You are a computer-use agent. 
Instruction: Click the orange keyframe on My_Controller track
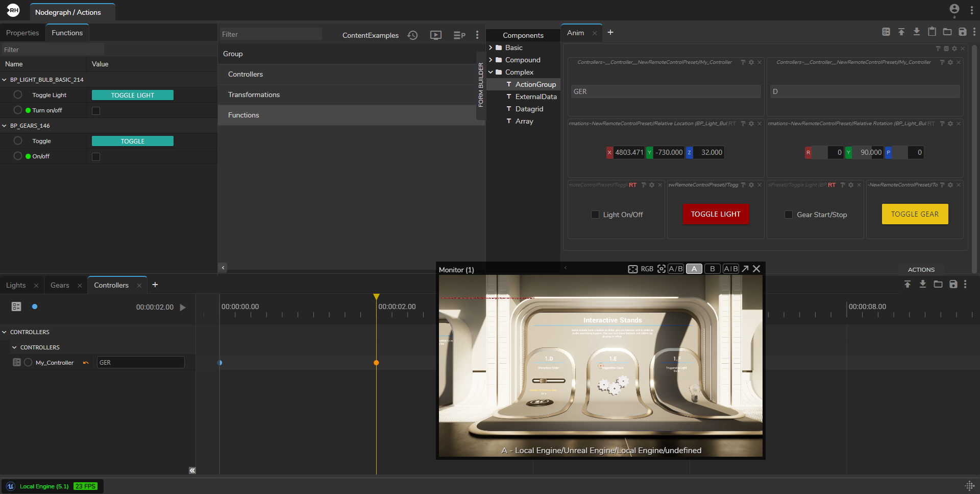click(x=376, y=363)
